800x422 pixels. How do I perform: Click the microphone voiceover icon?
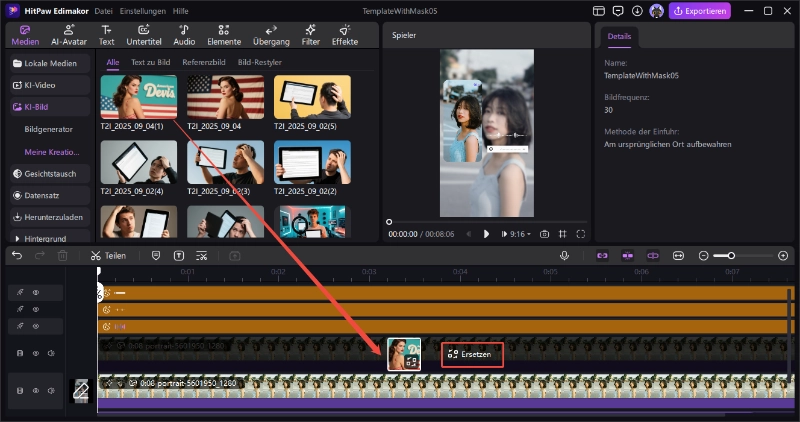tap(564, 256)
